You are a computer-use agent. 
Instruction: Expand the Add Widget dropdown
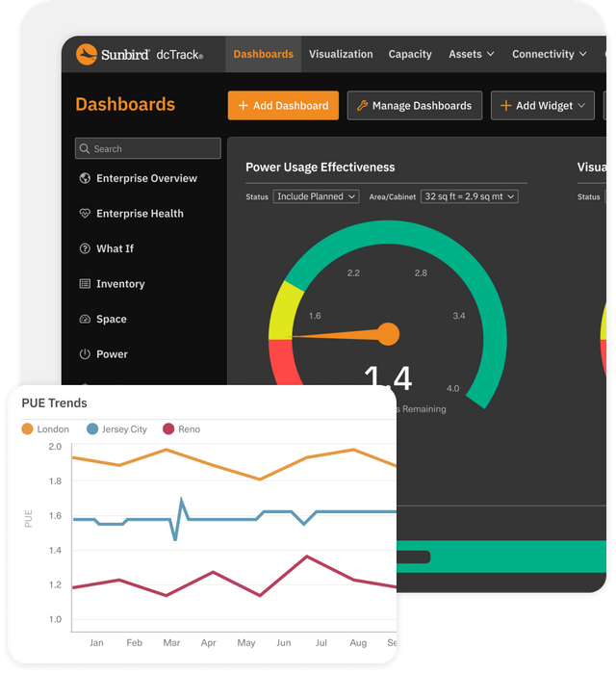click(543, 106)
